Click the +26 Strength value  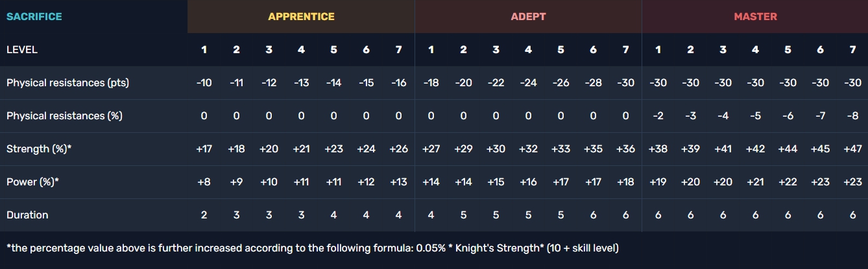click(x=398, y=149)
